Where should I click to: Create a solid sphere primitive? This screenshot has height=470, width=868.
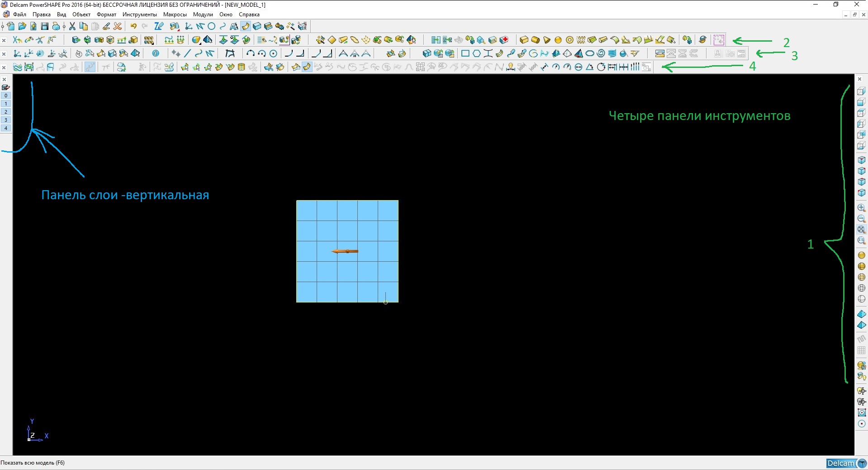(558, 40)
